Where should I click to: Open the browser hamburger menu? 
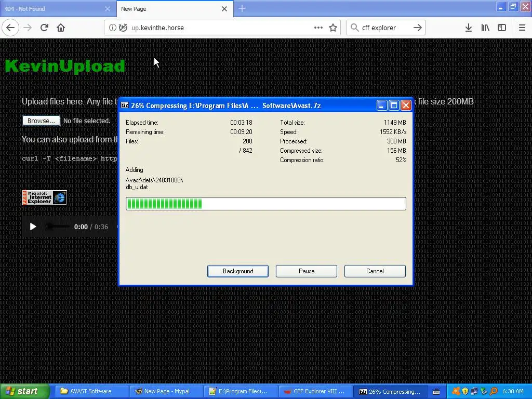click(522, 28)
